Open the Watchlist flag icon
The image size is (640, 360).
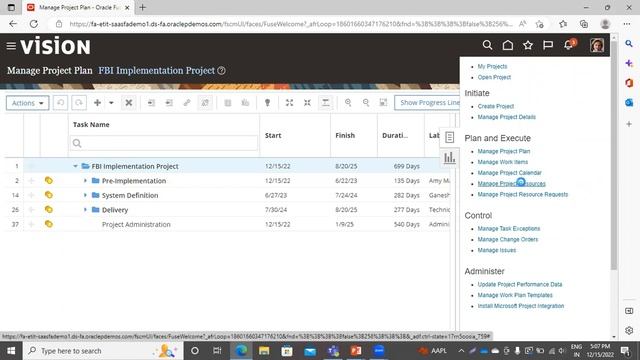click(548, 45)
